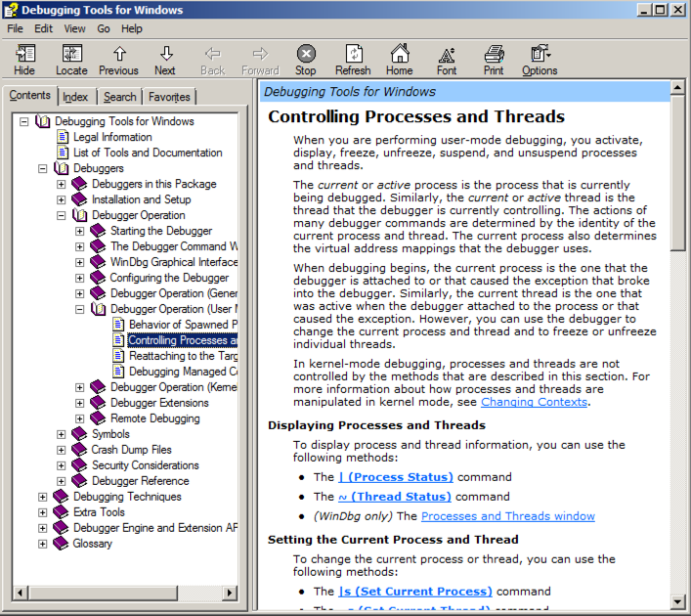Click the content pane vertical scrollbar thumb

click(x=677, y=172)
